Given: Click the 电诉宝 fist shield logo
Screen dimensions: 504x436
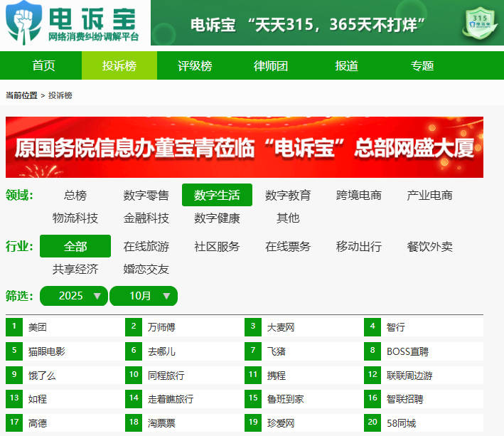Looking at the screenshot, I should click(23, 23).
